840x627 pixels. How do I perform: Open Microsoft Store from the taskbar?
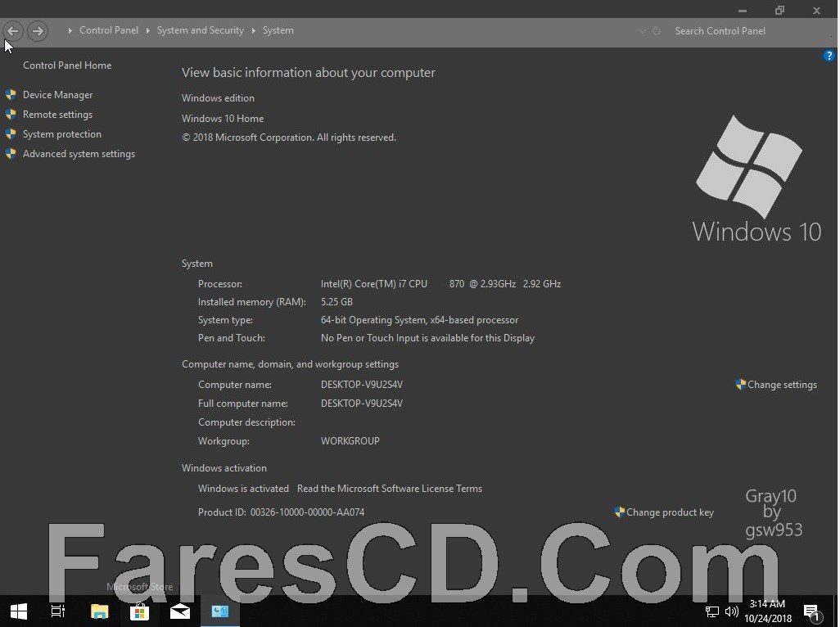[139, 611]
